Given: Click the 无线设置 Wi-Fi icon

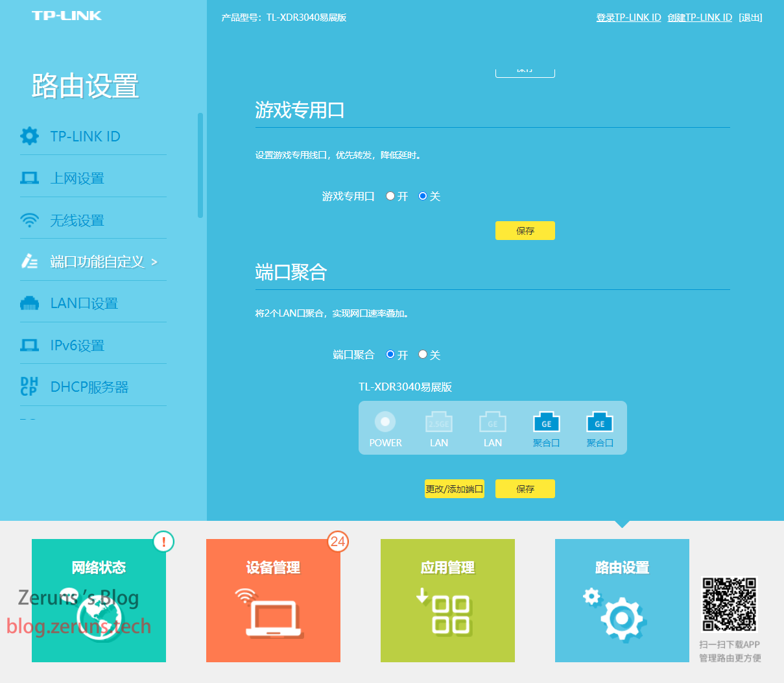Looking at the screenshot, I should point(29,220).
